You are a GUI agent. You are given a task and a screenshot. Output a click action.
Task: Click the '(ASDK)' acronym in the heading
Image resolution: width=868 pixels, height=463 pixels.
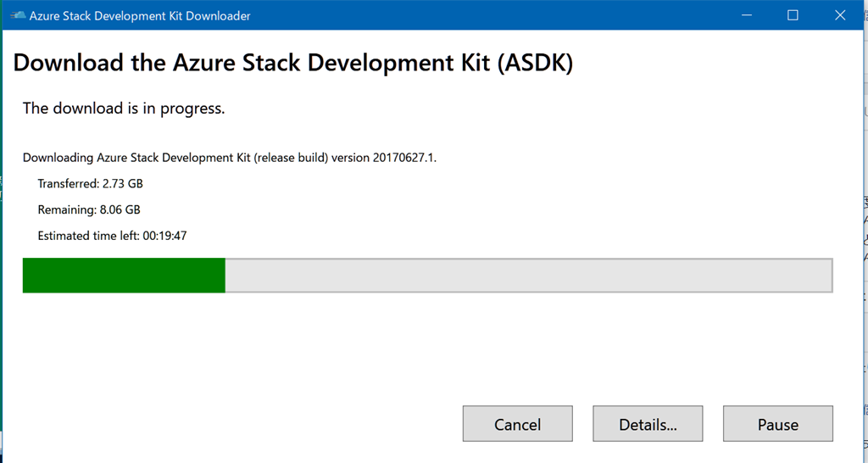pos(532,63)
